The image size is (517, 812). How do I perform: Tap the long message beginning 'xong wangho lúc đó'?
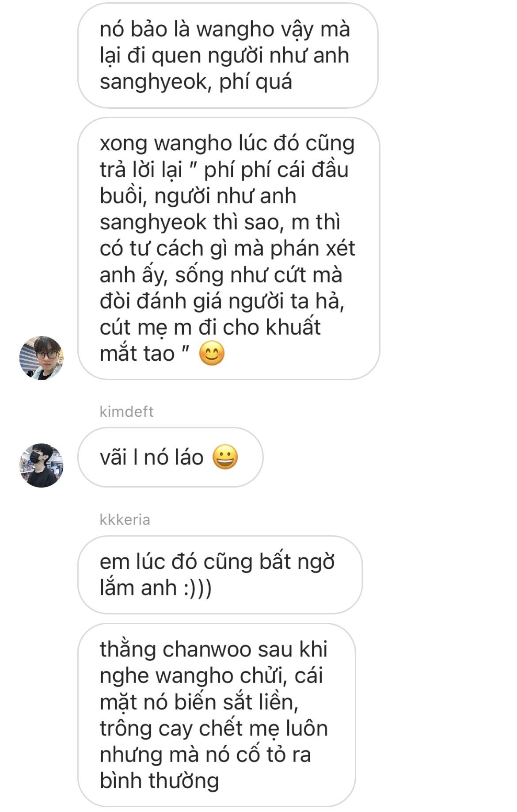[x=229, y=248]
